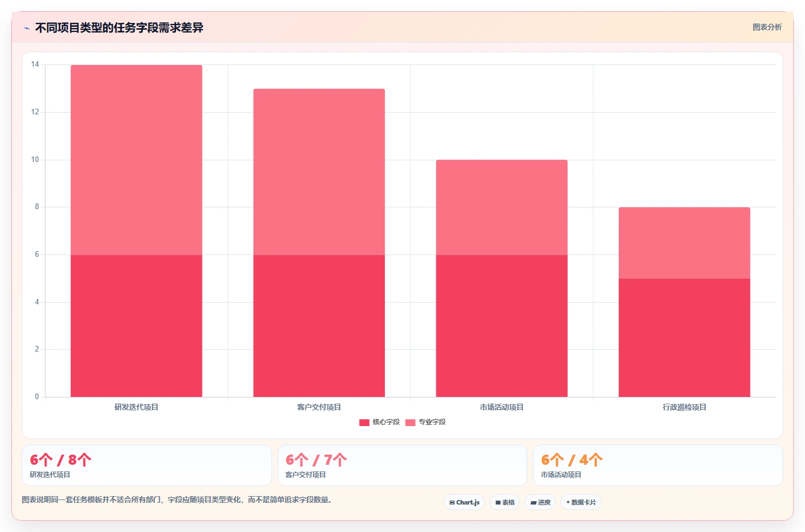Click the lightning icon beside the chart title

coord(26,28)
